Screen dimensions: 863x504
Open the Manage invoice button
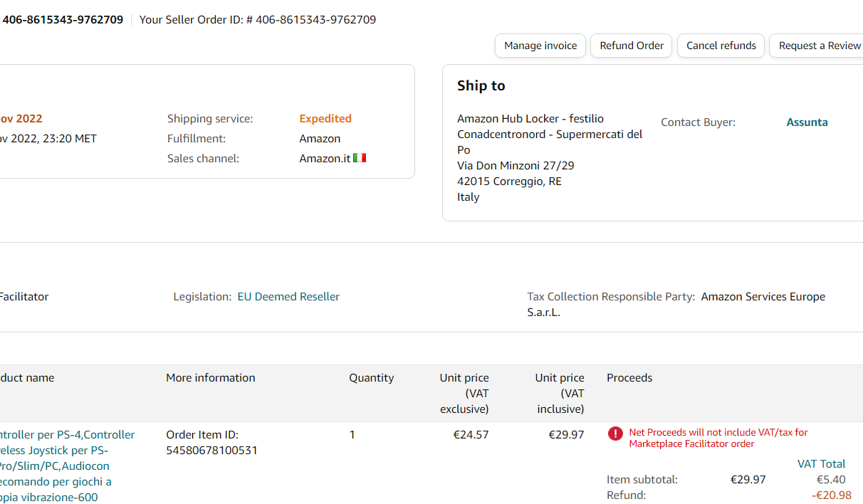pos(540,46)
